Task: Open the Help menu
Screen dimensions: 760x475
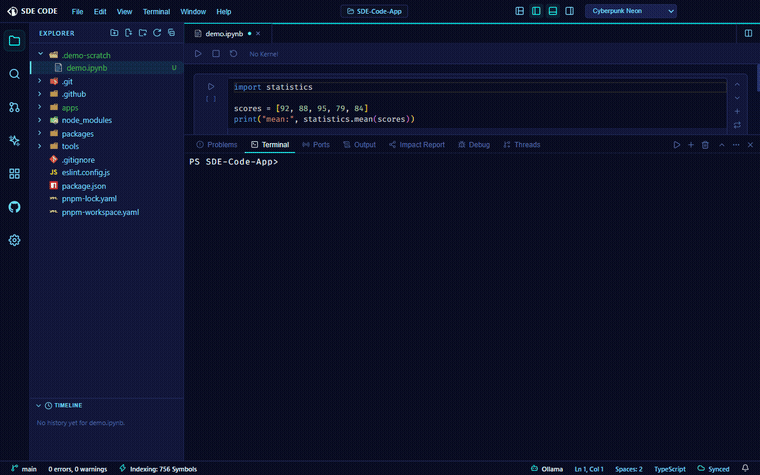Action: 223,12
